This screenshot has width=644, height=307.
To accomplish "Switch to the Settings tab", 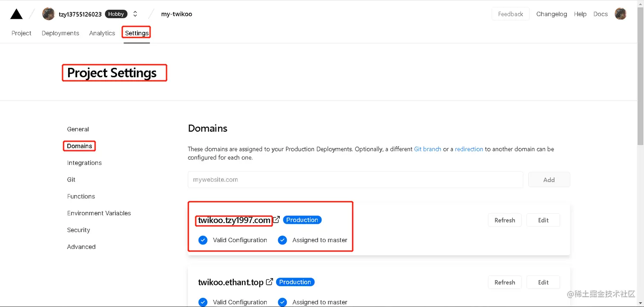I will point(137,33).
